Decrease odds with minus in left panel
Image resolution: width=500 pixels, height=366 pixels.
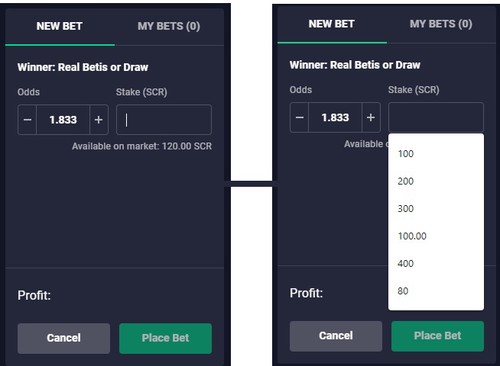click(27, 120)
